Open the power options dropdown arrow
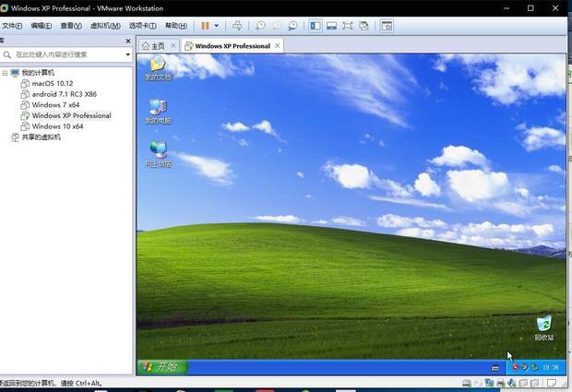Screen dimensions: 572x392 coord(217,26)
